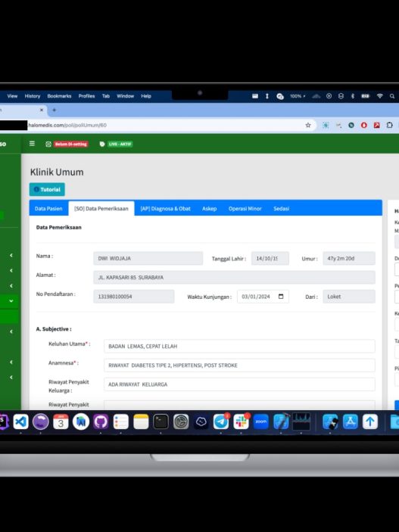Click the Umur field showing 47y 2m 20d
The image size is (399, 532).
[349, 258]
